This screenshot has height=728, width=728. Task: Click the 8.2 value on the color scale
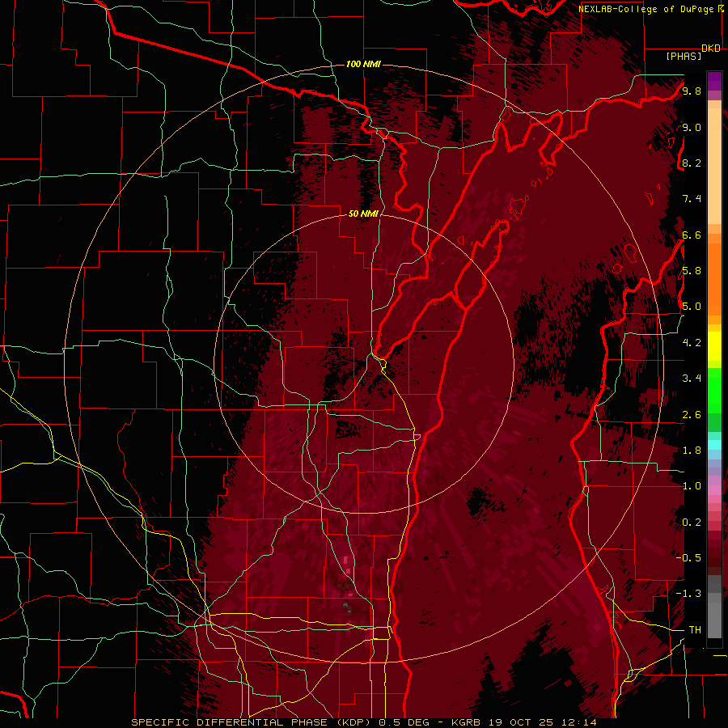[x=692, y=163]
